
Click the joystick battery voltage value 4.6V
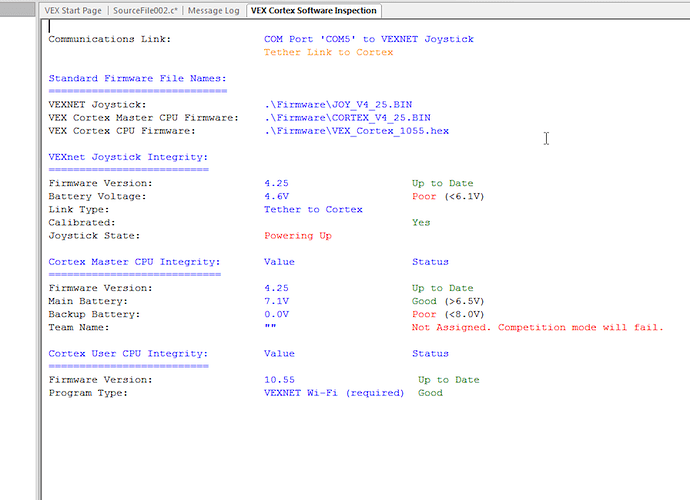(x=276, y=196)
